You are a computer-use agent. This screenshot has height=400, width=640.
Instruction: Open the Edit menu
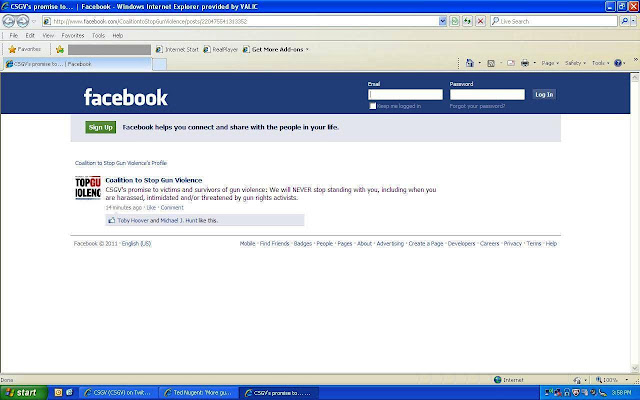tap(30, 36)
